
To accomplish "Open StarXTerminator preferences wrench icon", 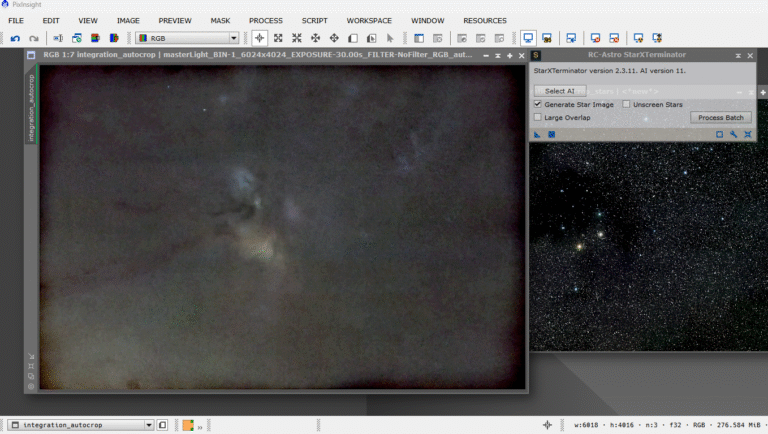I will [733, 134].
